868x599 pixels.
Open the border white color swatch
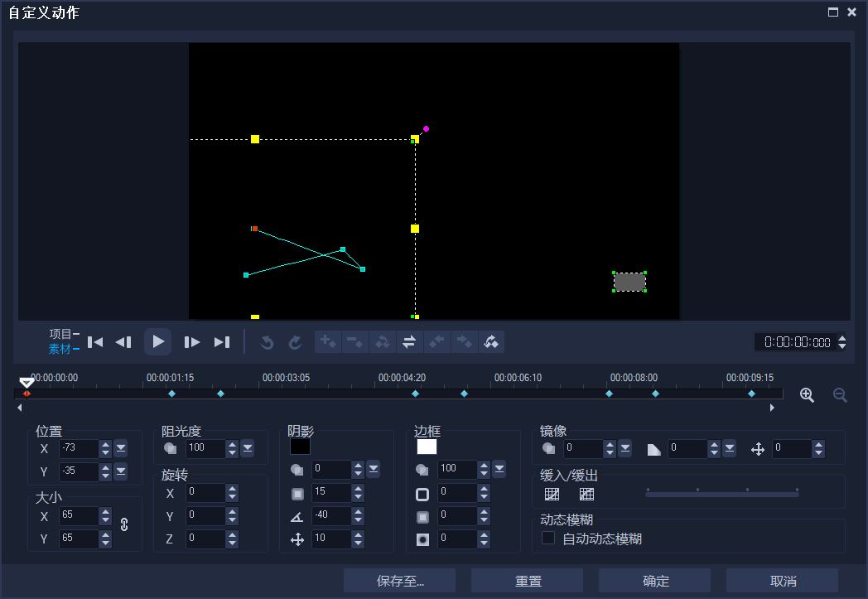click(427, 447)
